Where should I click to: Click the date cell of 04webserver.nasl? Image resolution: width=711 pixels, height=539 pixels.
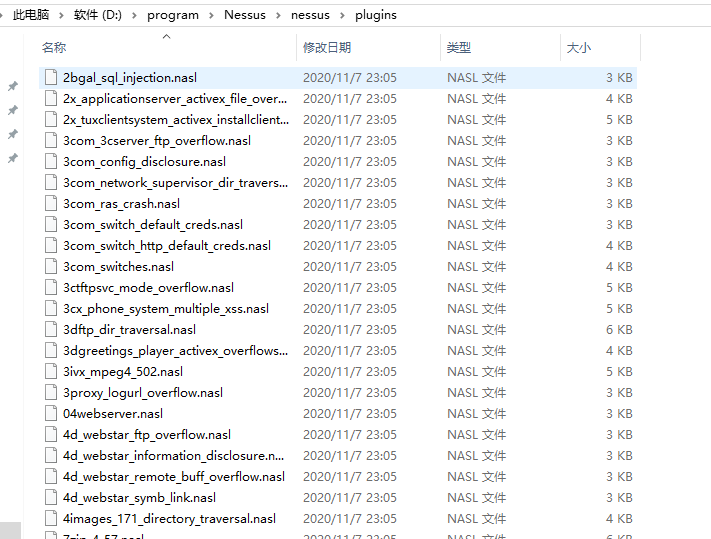click(x=350, y=413)
